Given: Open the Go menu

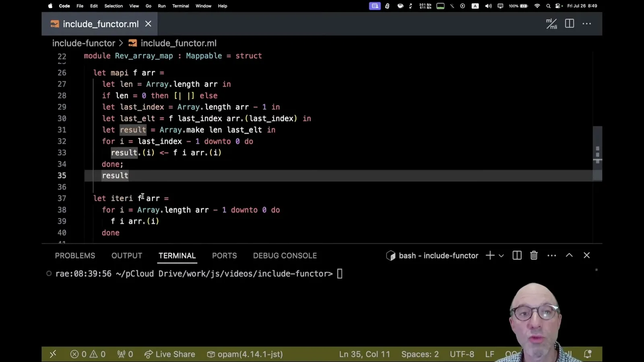Looking at the screenshot, I should click(x=149, y=6).
